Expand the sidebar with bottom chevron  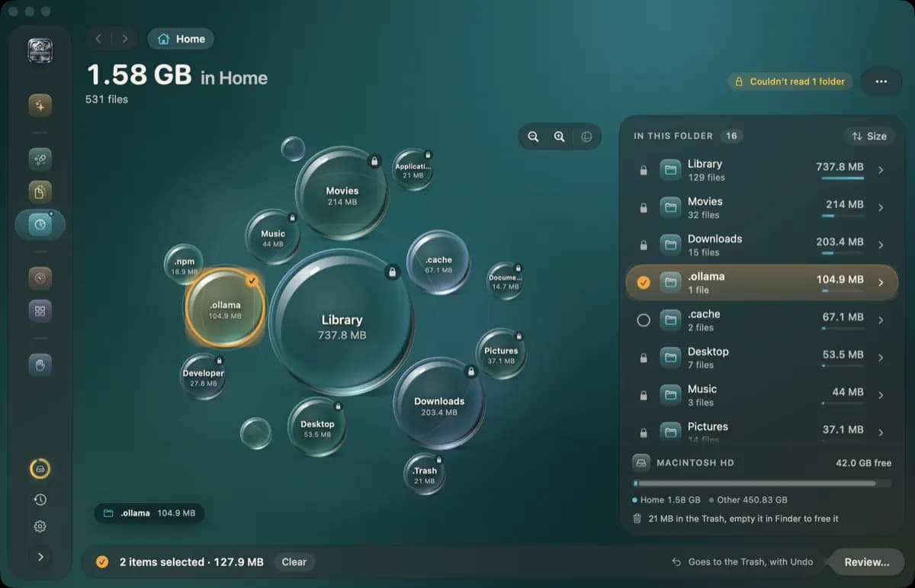pos(40,557)
